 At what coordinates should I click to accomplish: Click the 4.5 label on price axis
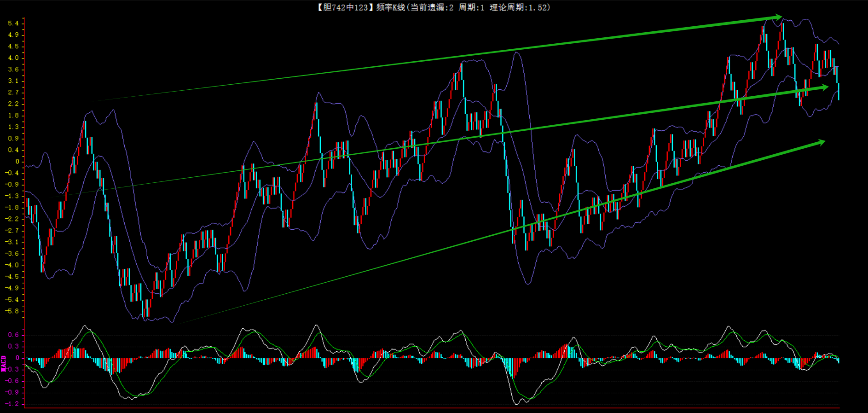point(13,47)
